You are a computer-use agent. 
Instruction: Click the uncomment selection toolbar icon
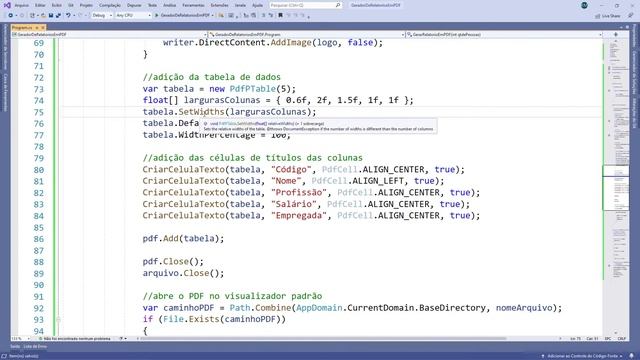coord(270,16)
